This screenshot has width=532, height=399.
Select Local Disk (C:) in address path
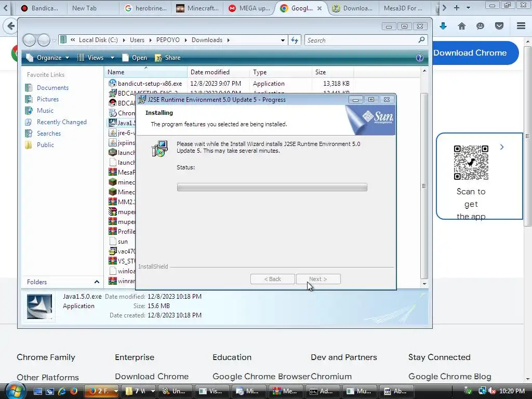click(x=98, y=40)
